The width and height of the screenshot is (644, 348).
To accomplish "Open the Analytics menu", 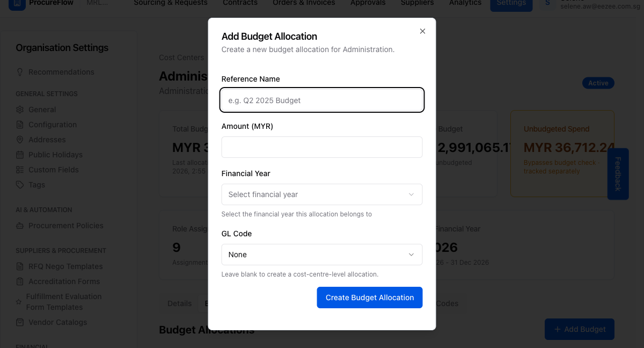I will tap(465, 3).
